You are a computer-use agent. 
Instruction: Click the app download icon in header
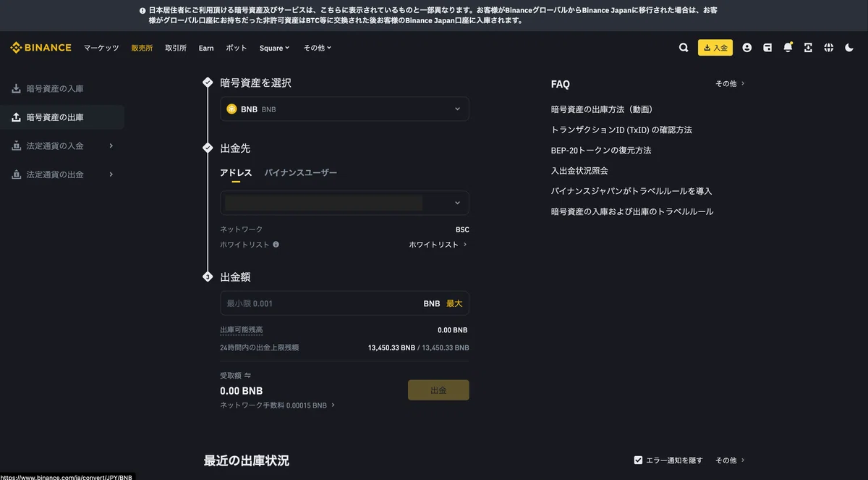[x=808, y=48]
